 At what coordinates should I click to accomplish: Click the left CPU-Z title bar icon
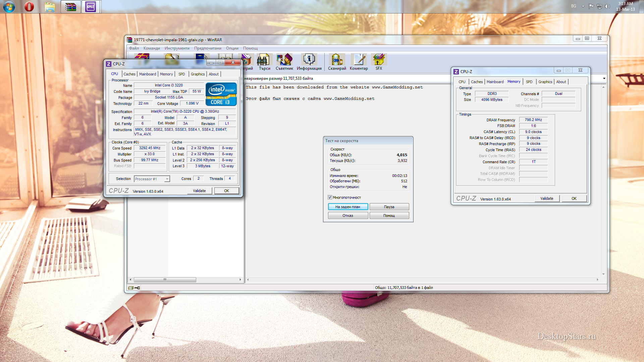(x=109, y=64)
